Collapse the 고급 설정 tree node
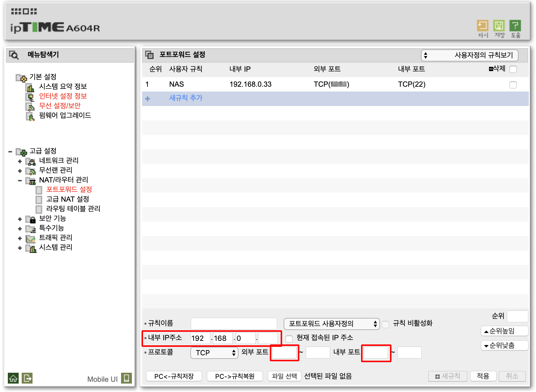 [10, 152]
